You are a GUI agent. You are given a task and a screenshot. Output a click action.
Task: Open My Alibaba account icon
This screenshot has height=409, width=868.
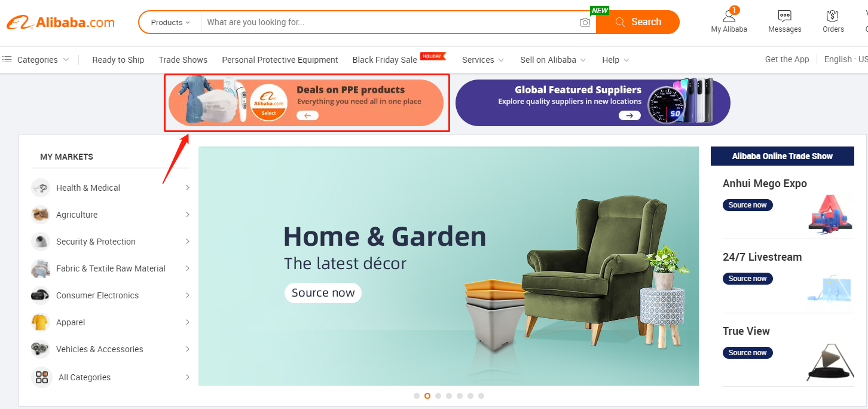click(x=729, y=15)
